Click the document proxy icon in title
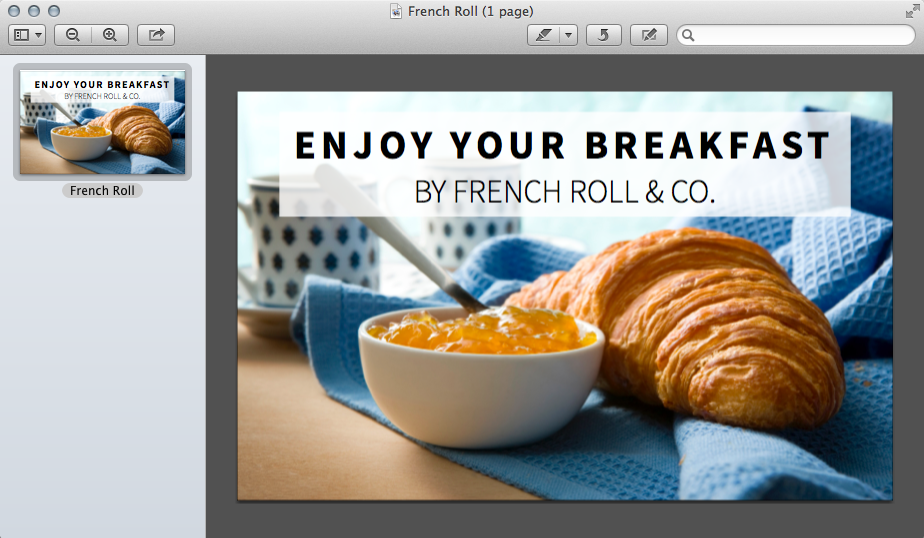 (397, 11)
